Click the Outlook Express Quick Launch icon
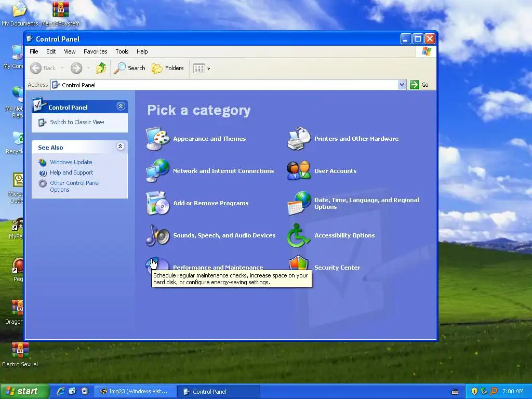The width and height of the screenshot is (532, 399). pos(73,391)
